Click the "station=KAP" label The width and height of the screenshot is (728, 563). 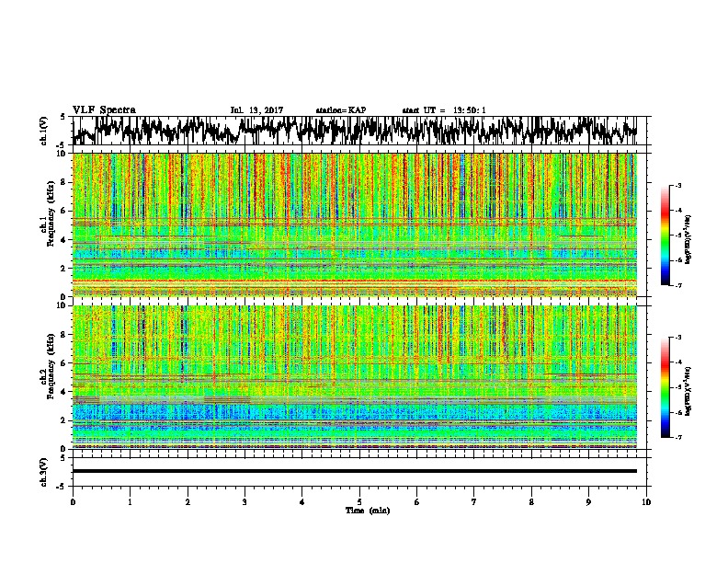pyautogui.click(x=341, y=110)
